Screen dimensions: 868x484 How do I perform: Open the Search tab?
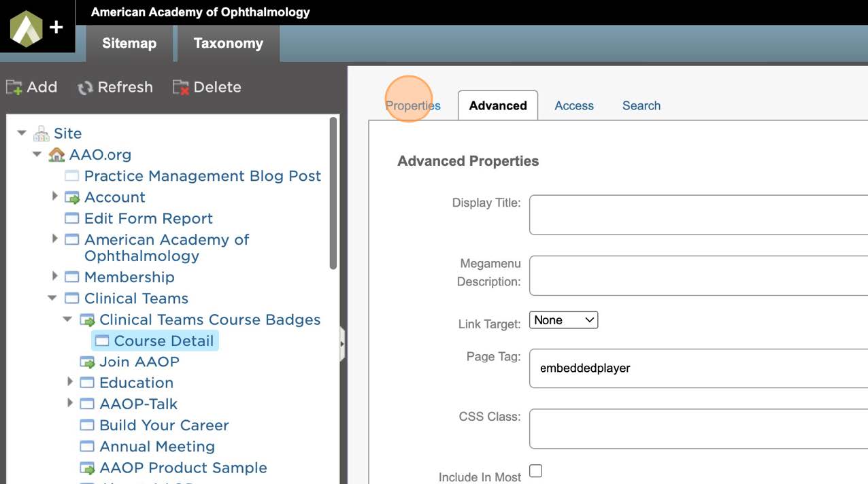[x=641, y=105]
